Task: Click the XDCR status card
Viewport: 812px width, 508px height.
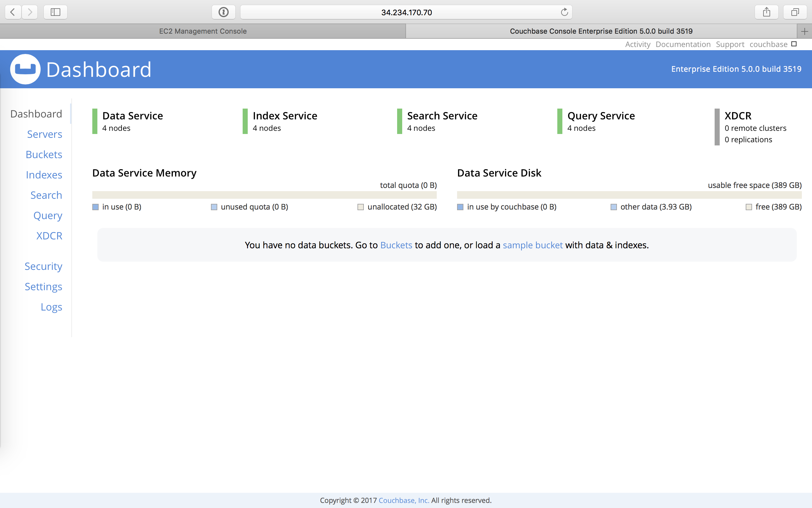Action: [x=750, y=127]
